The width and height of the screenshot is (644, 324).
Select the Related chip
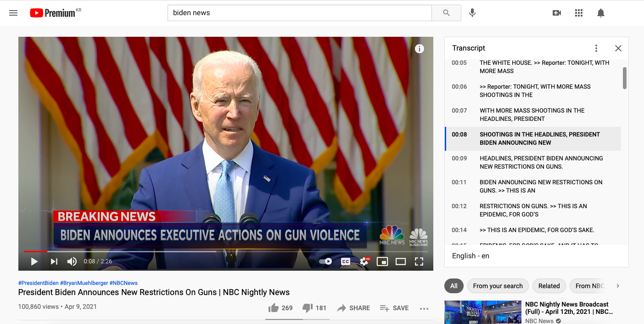point(549,286)
